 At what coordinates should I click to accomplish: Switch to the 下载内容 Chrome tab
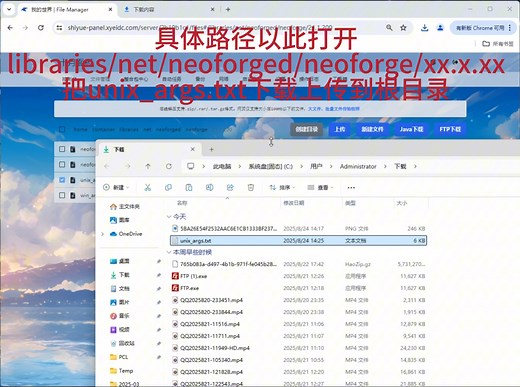[x=168, y=10]
